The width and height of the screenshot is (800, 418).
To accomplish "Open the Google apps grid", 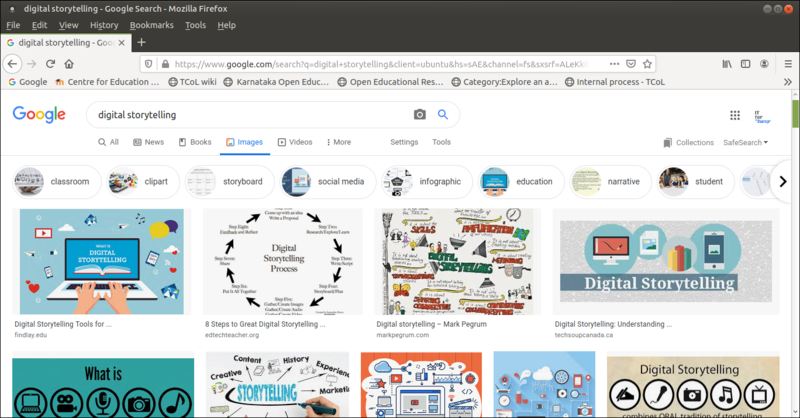I will tap(735, 115).
